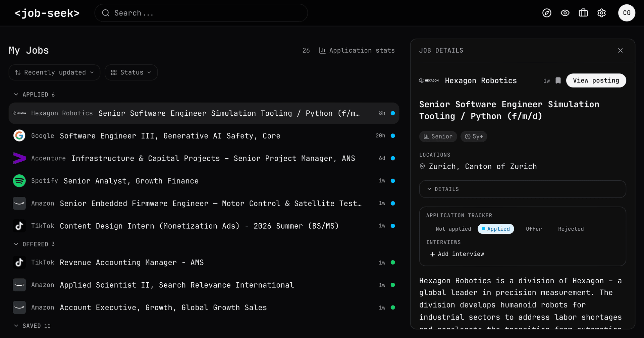
Task: Click green status dot on Revenue Accounting row
Action: point(393,262)
